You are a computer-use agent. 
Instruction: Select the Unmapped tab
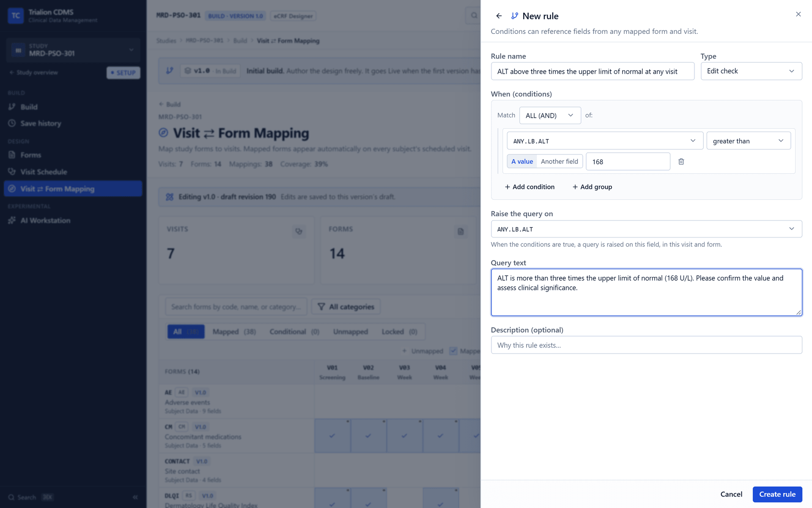[x=350, y=331]
